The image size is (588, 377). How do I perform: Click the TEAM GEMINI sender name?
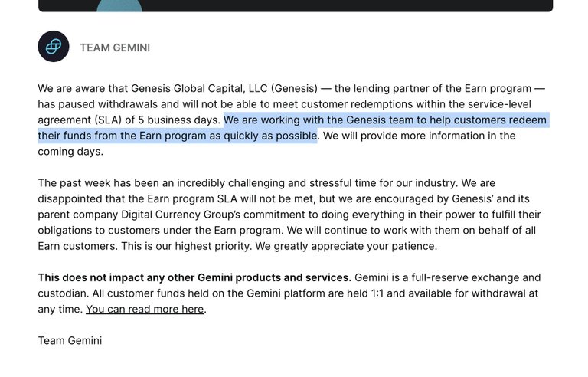[115, 48]
